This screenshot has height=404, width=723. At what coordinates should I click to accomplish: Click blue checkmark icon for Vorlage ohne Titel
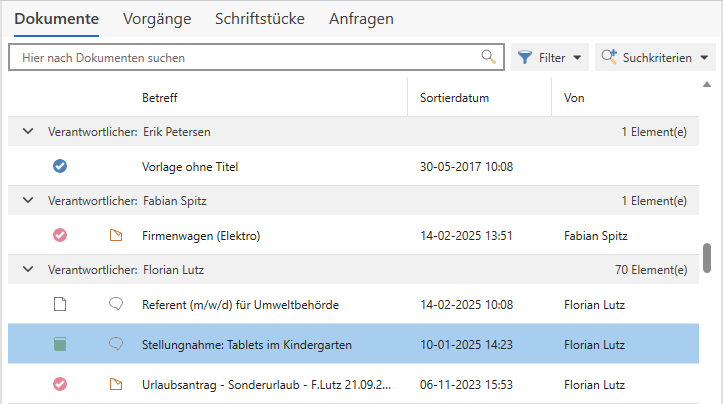coord(60,167)
